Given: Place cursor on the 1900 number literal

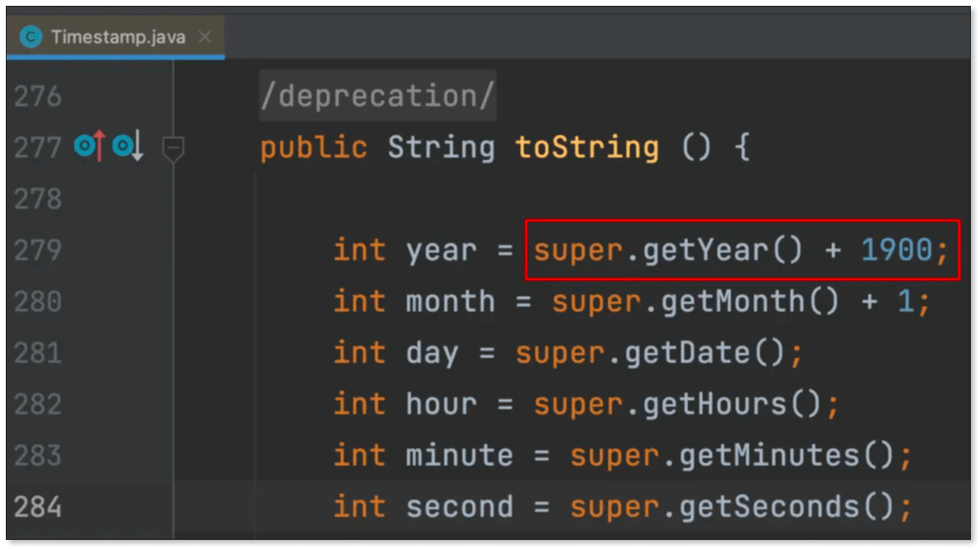Looking at the screenshot, I should point(895,250).
